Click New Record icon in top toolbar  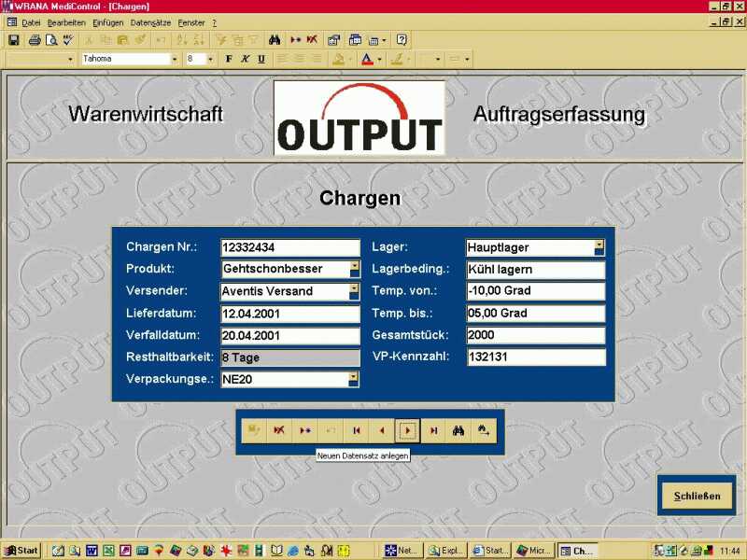(x=296, y=40)
